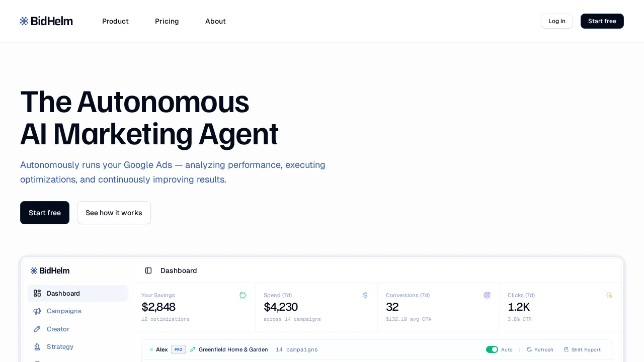This screenshot has height=362, width=644.
Task: Click the dollar sign spend icon
Action: 365,295
